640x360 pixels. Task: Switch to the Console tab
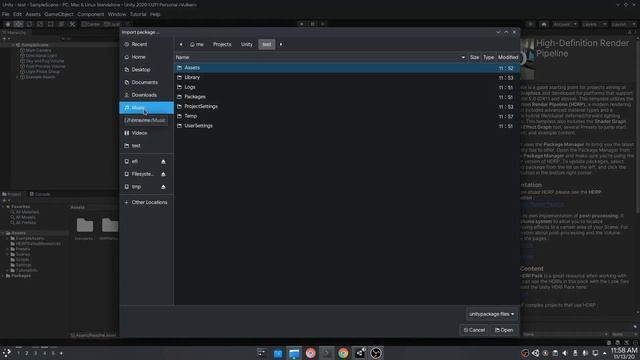click(x=40, y=194)
